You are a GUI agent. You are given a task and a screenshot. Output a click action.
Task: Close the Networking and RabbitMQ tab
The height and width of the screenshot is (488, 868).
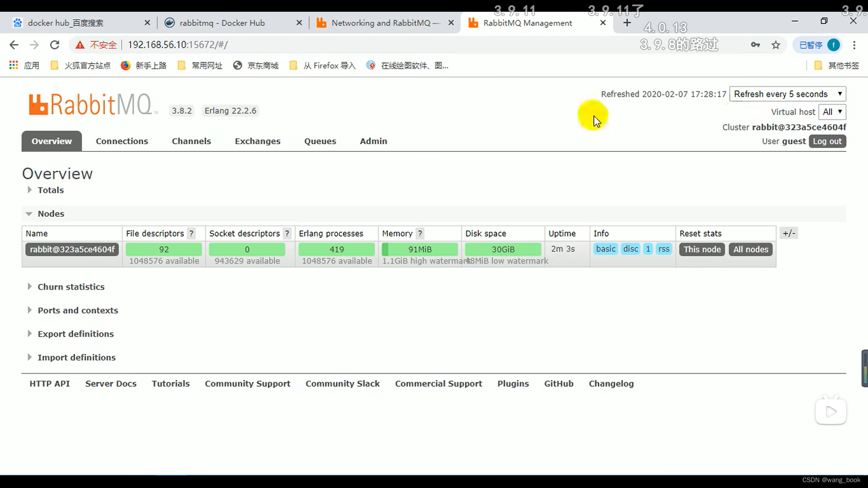pyautogui.click(x=451, y=23)
